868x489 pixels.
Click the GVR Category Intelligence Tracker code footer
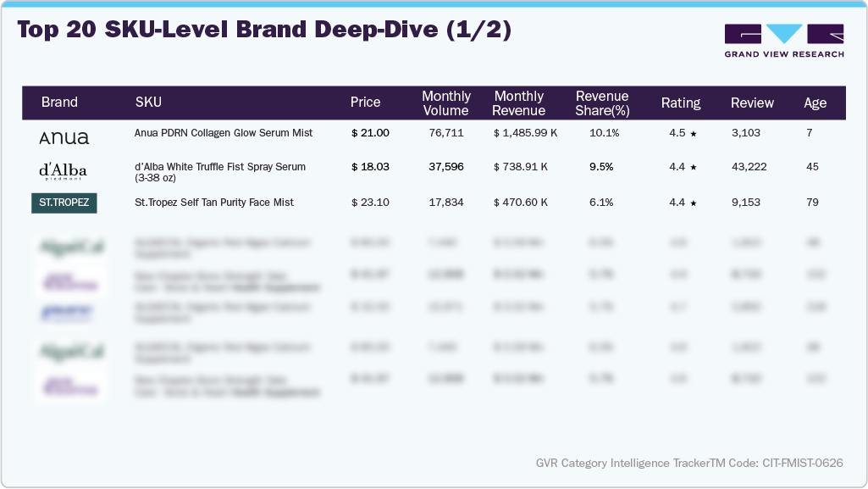pos(689,463)
